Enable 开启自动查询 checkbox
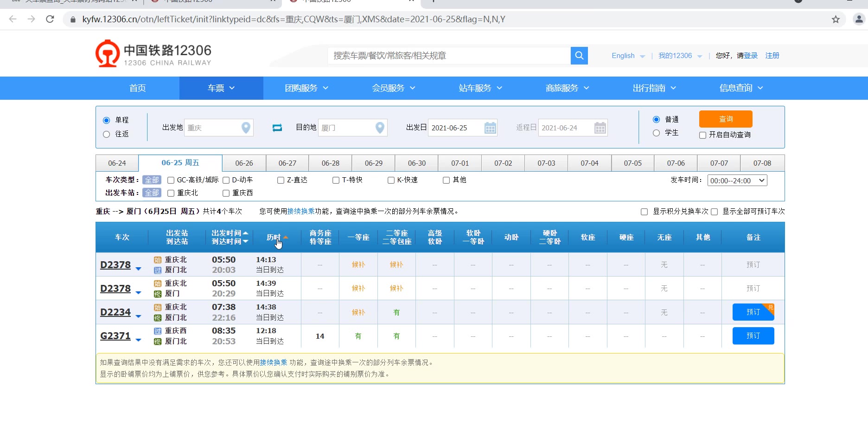868x438 pixels. (702, 135)
